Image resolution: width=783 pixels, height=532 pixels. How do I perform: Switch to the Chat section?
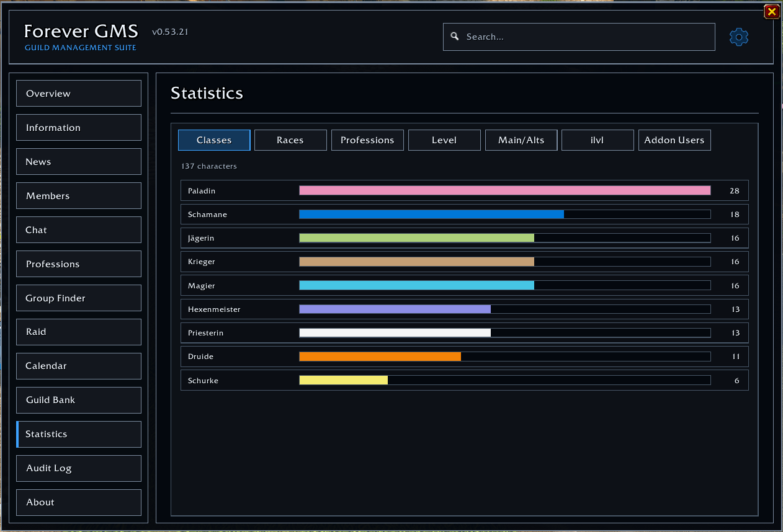[x=79, y=230]
